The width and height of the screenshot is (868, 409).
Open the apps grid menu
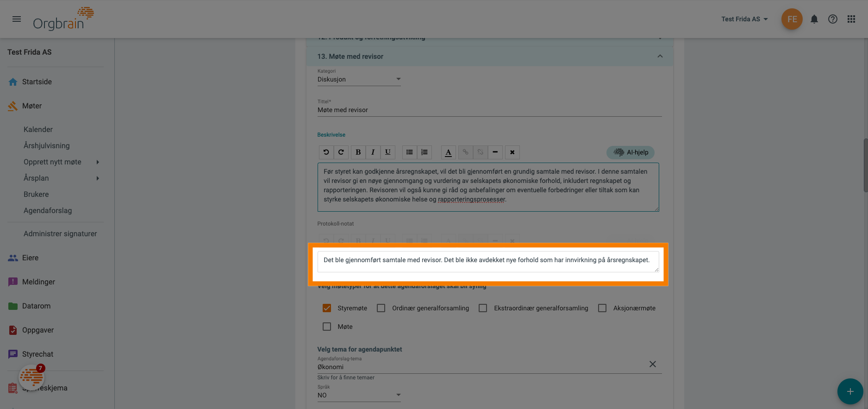[x=851, y=19]
